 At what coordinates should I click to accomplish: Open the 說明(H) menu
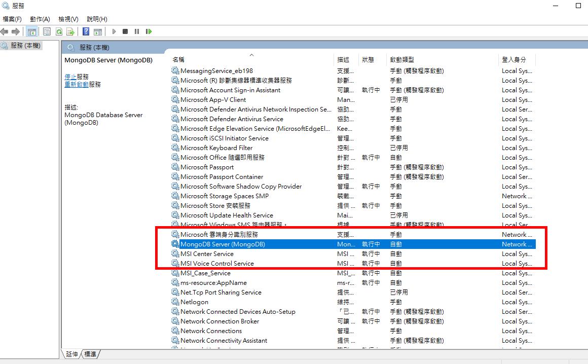click(x=97, y=19)
